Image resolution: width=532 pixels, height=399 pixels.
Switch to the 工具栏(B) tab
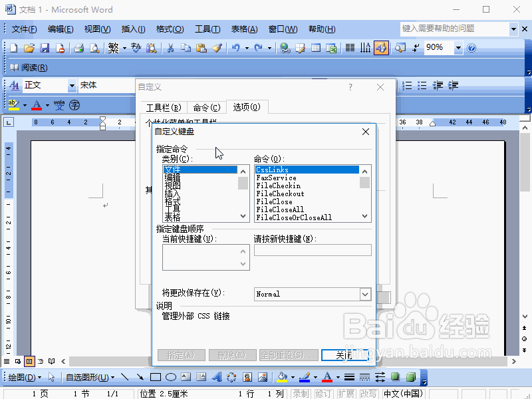point(164,108)
